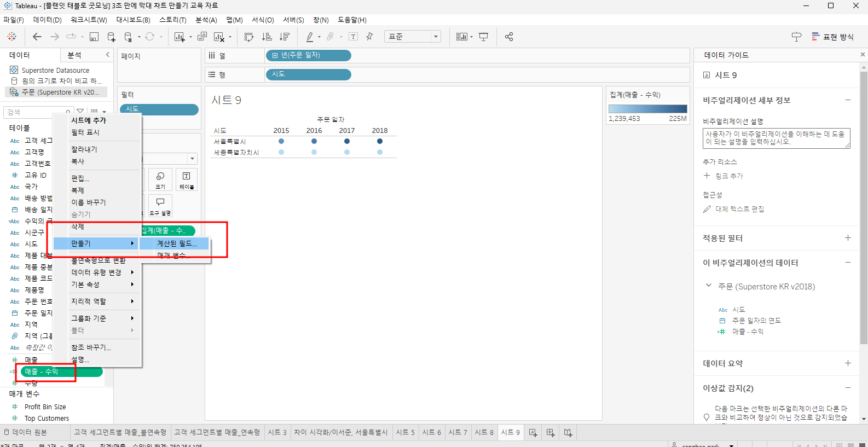Viewport: 868px width, 447px height.
Task: Click the visualization description text box
Action: (x=777, y=138)
